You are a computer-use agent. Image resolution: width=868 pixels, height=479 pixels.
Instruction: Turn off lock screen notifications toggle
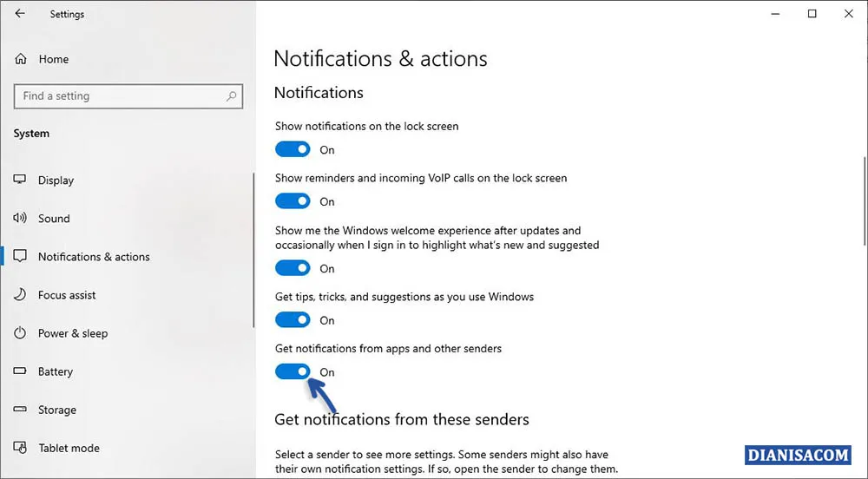pyautogui.click(x=293, y=149)
